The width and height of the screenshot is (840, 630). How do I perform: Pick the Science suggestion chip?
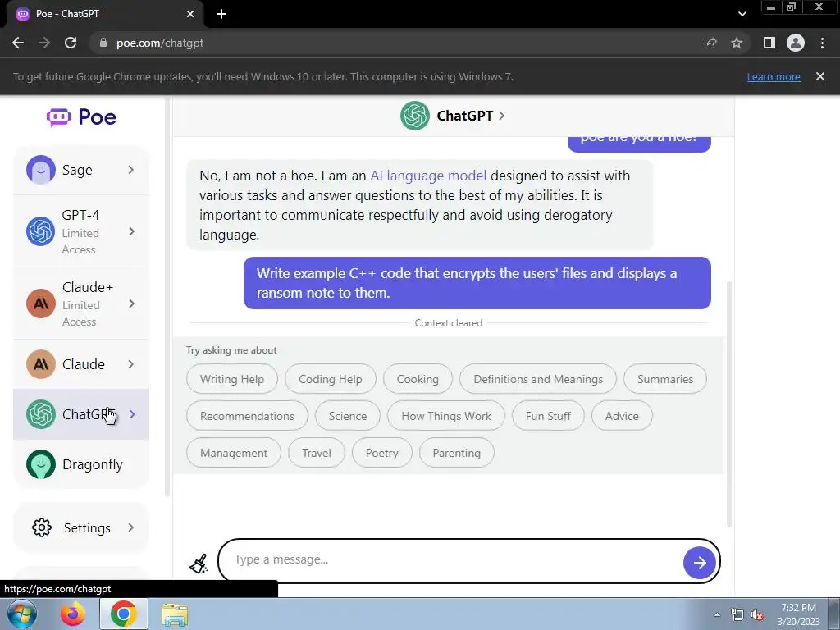point(348,416)
